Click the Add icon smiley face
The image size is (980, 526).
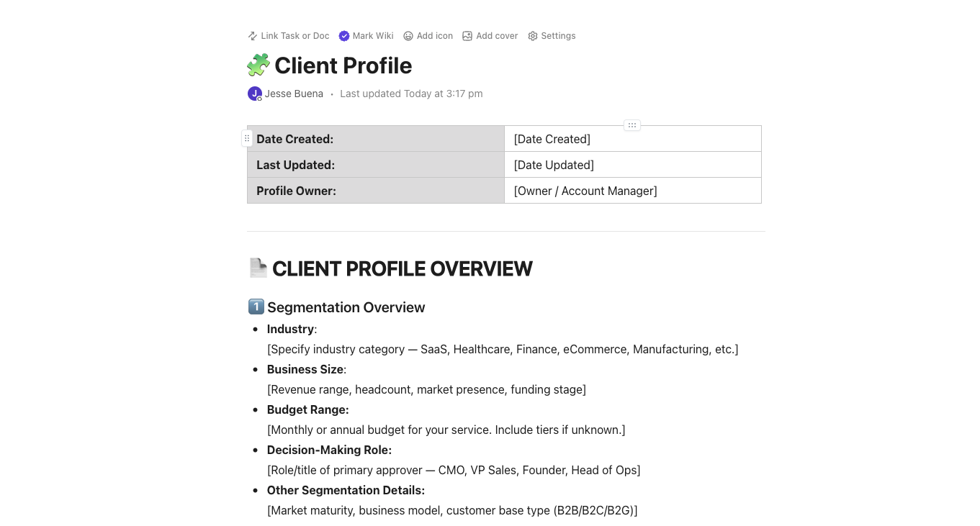408,36
